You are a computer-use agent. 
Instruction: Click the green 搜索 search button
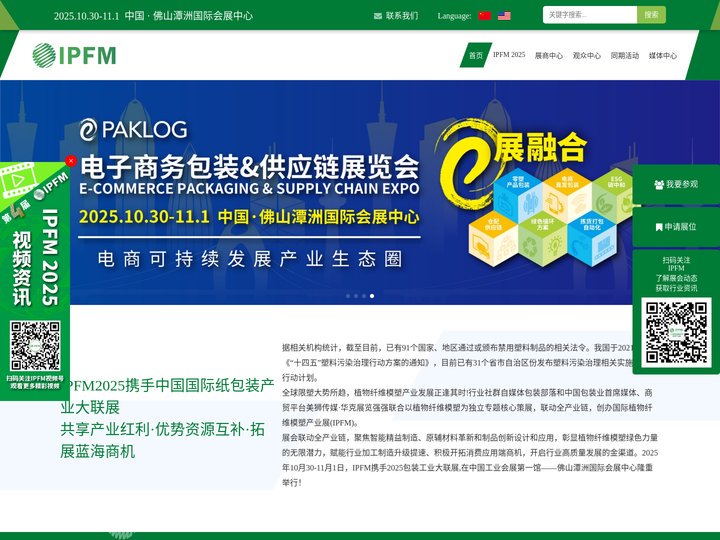(651, 15)
